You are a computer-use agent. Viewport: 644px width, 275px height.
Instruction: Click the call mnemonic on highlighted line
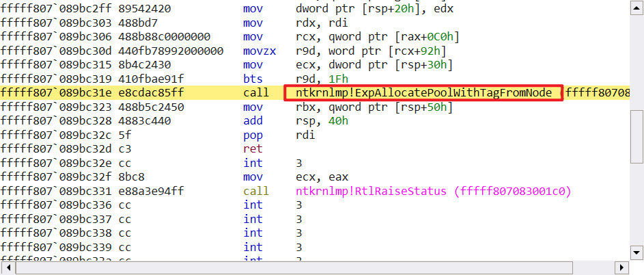256,93
